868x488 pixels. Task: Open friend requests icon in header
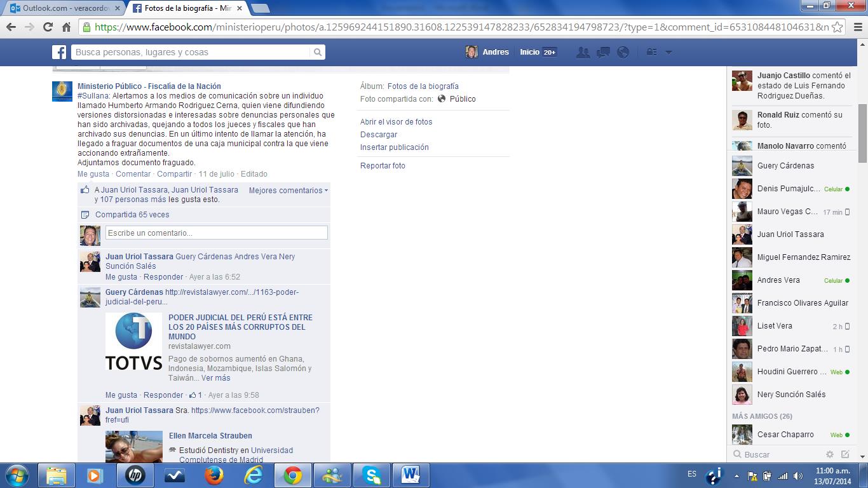583,52
